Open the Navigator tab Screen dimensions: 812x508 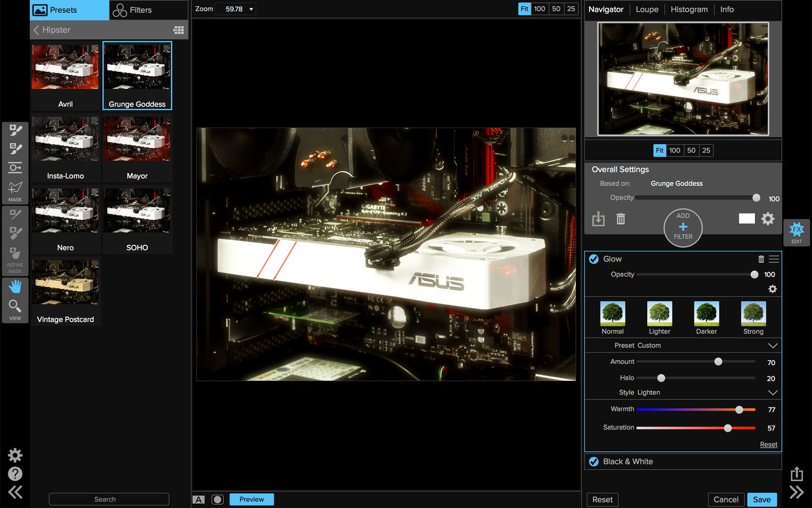point(606,9)
